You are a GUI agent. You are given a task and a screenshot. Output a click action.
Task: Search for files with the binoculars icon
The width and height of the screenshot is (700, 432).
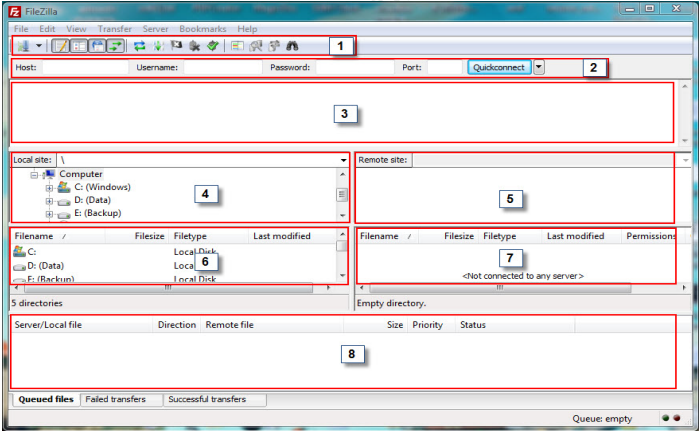[292, 46]
